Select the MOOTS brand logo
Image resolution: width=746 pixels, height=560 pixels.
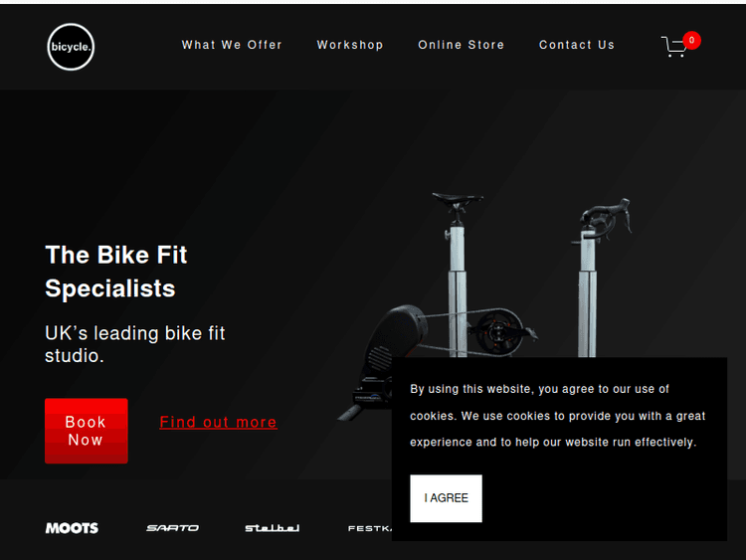coord(72,528)
